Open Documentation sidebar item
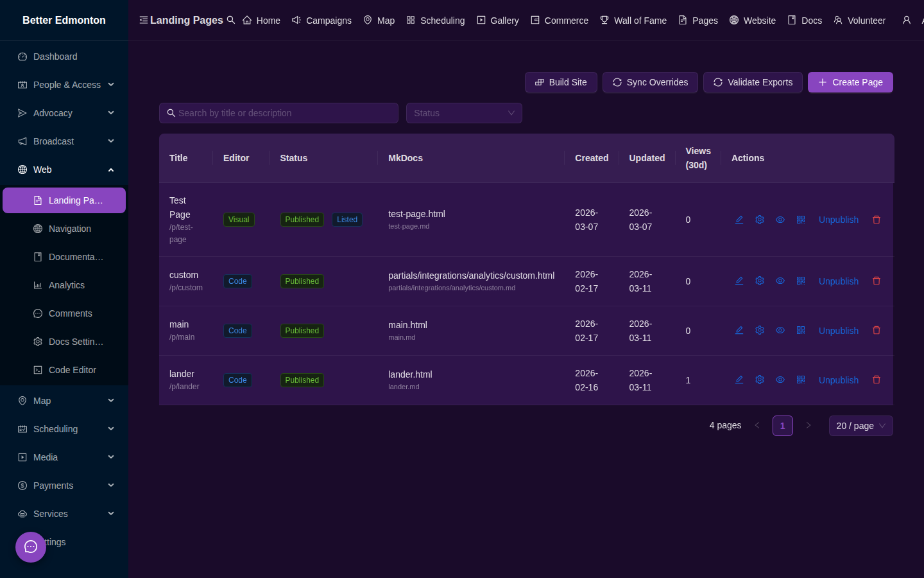The width and height of the screenshot is (924, 578). (x=64, y=257)
